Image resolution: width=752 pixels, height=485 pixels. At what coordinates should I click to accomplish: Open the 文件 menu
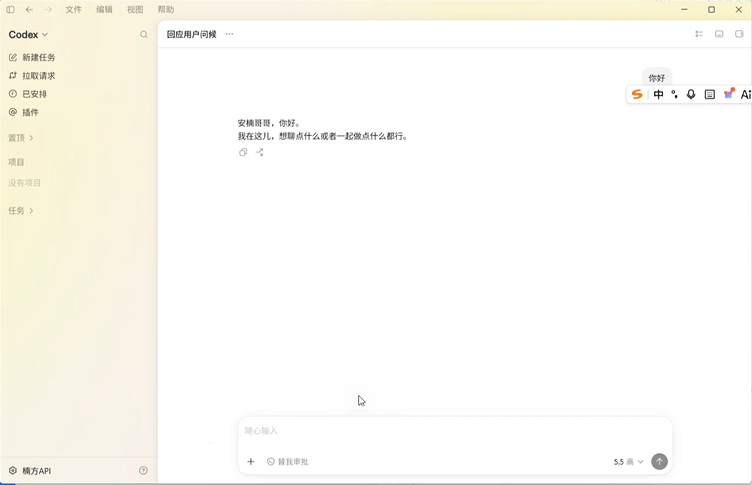(x=73, y=10)
